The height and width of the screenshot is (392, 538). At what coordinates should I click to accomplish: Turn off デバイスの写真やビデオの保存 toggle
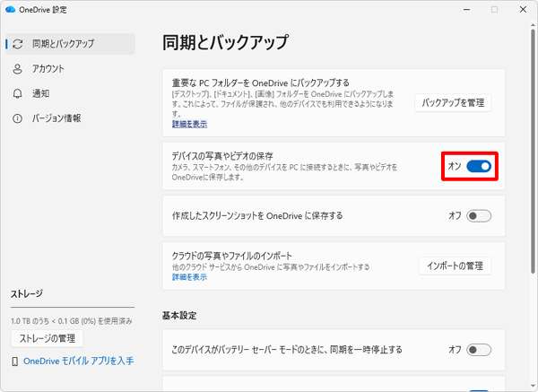[479, 167]
